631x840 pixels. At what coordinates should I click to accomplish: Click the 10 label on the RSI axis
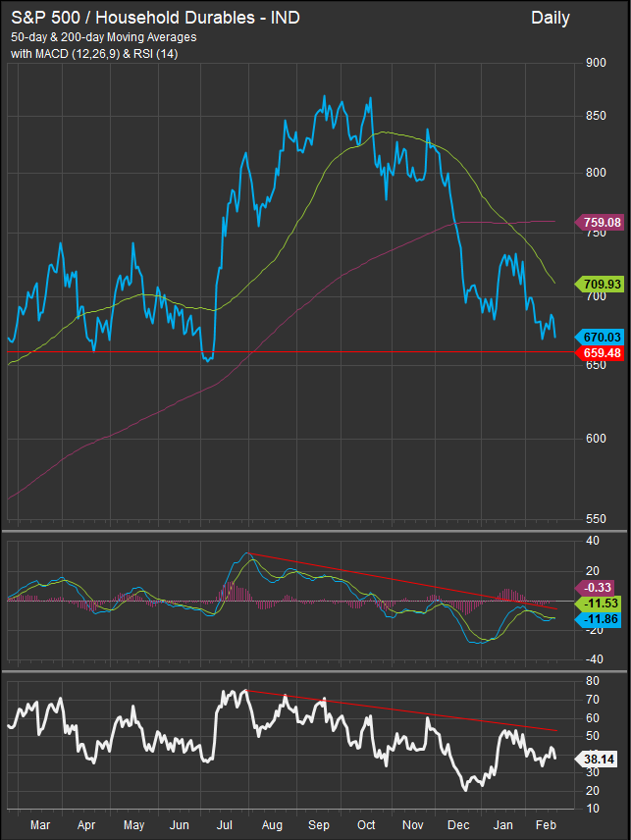tap(593, 809)
